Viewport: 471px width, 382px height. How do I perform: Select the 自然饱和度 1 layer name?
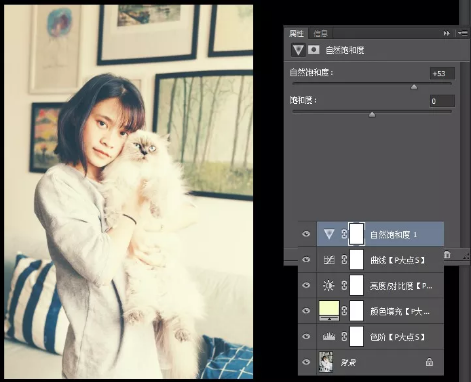pos(394,235)
